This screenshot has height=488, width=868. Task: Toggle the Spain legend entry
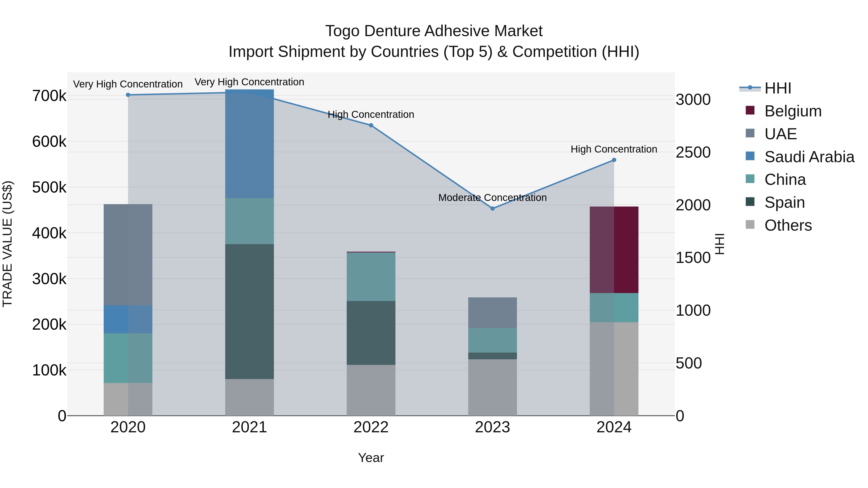(775, 202)
